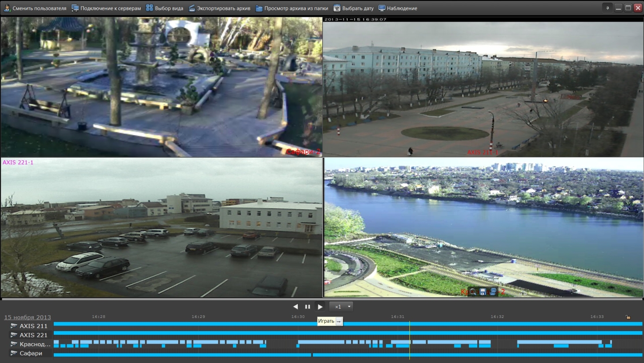Screen dimensions: 644x363
Task: Select the AXIS 211 camera timeline row
Action: click(33, 326)
